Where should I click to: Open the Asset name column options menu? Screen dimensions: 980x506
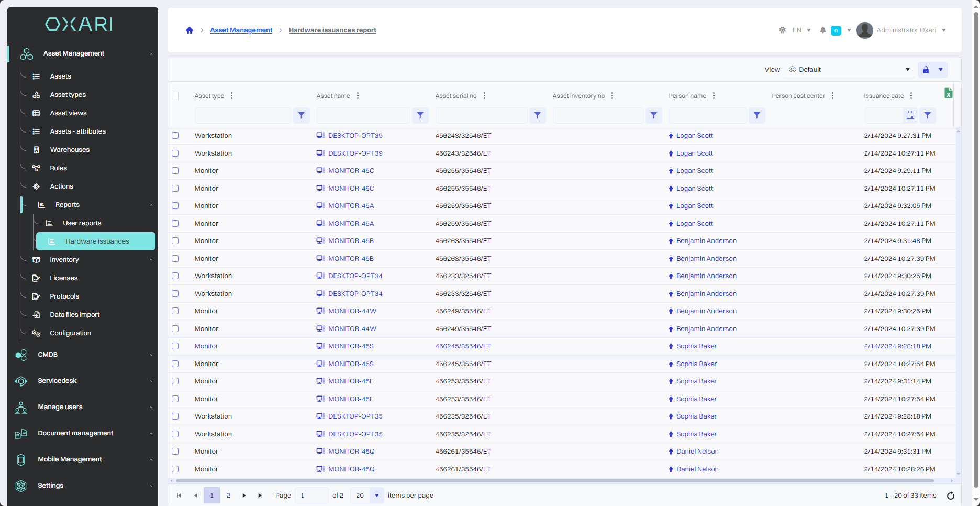(x=358, y=96)
